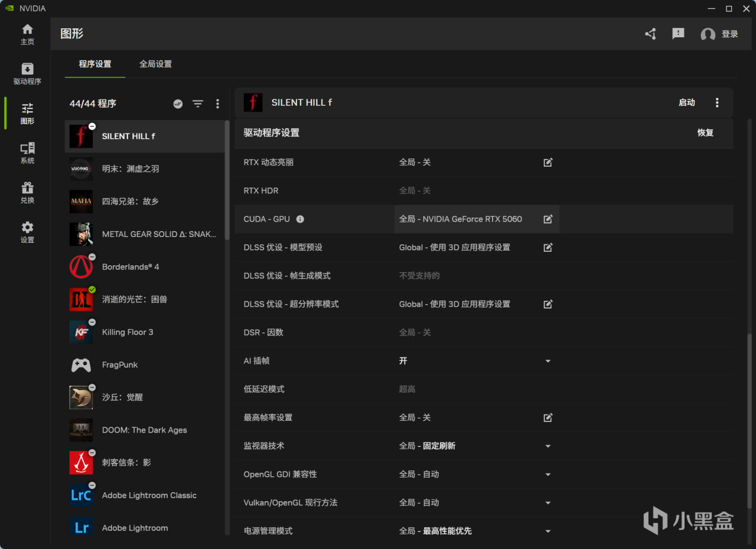756x549 pixels.
Task: Minimize the NVIDIA window
Action: [711, 8]
